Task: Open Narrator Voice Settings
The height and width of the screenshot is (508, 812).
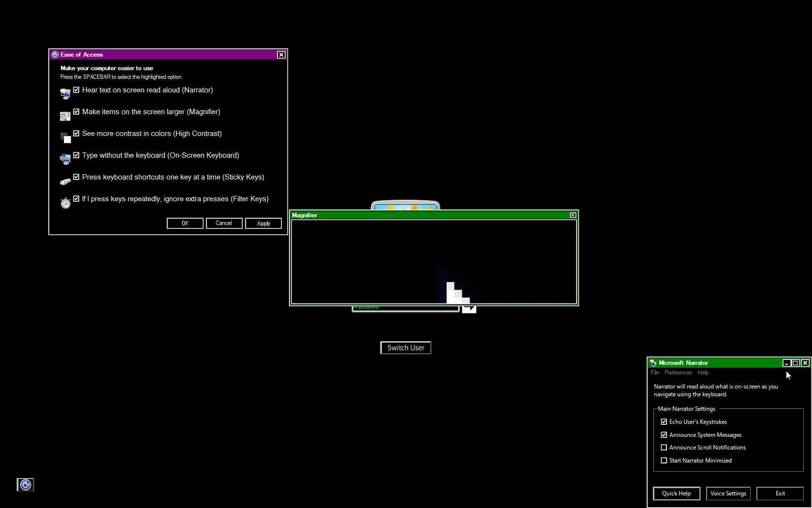Action: coord(728,493)
